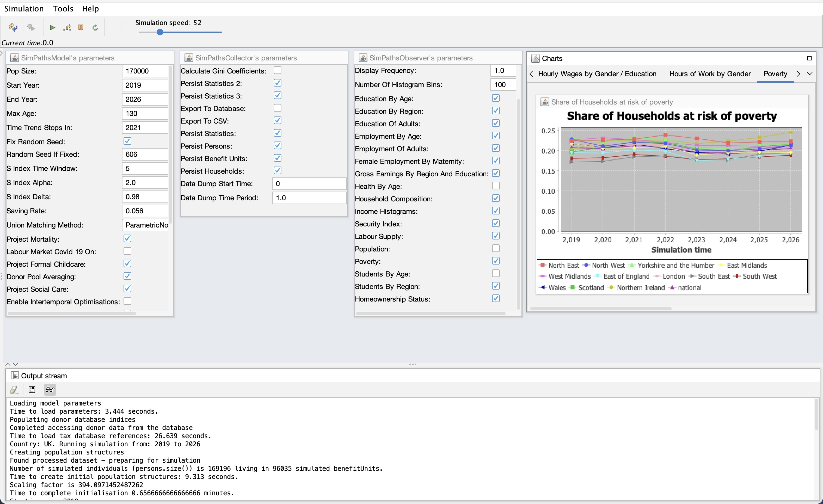Click the Scotland legend swatch
823x504 pixels.
click(x=573, y=288)
